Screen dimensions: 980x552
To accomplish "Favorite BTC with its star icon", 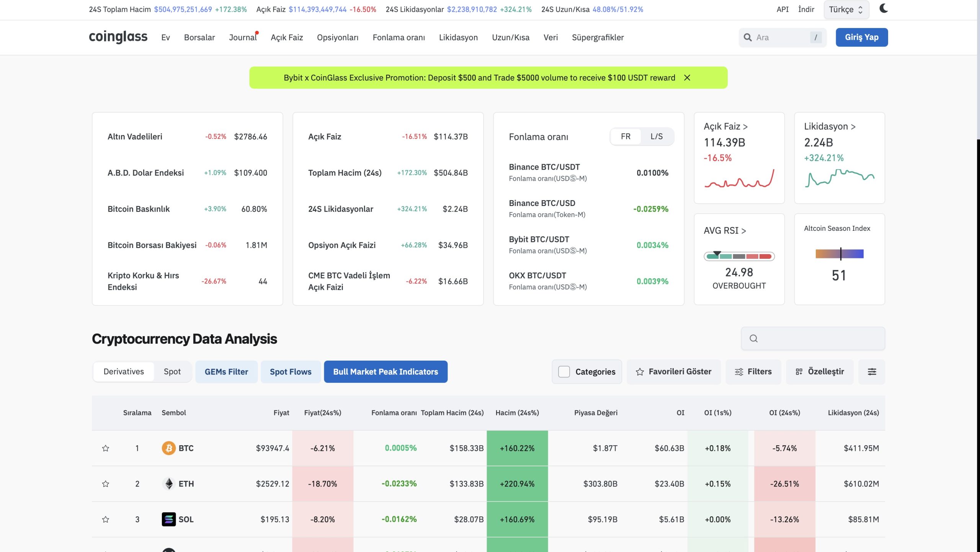I will (x=106, y=448).
